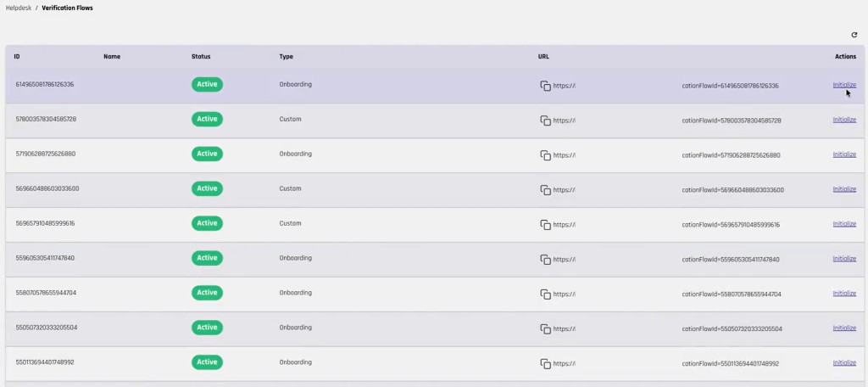Initialize flow 578003578304585728
The height and width of the screenshot is (387, 868).
coord(844,120)
